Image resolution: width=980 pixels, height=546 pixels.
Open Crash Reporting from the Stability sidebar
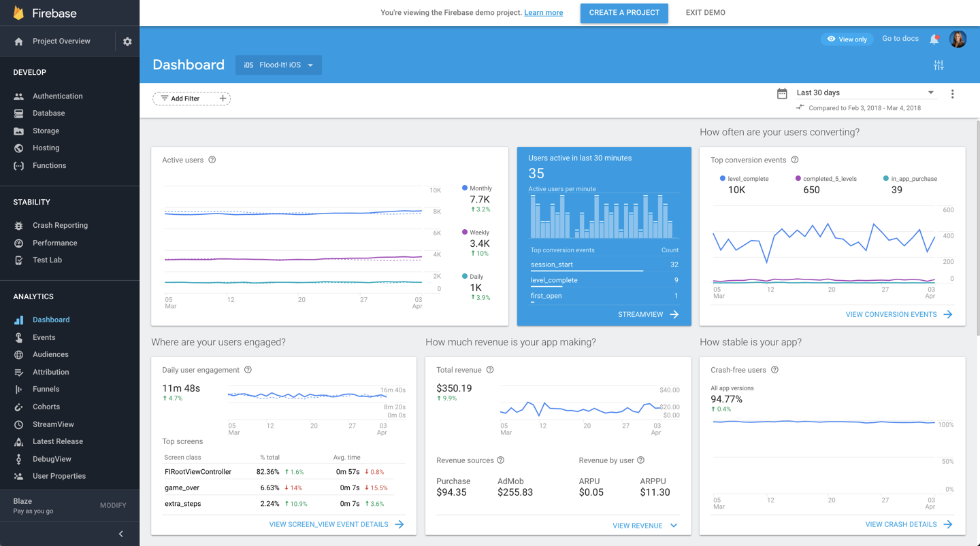click(60, 225)
